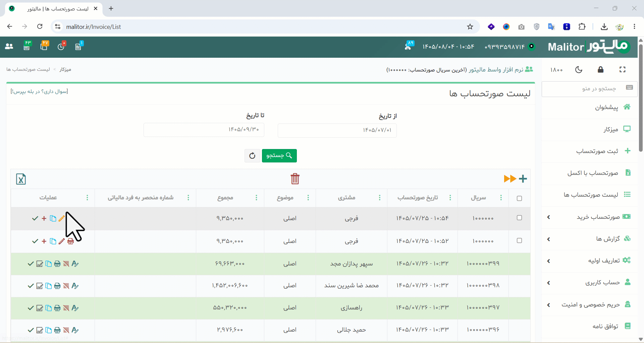The width and height of the screenshot is (644, 343).
Task: Check the box for the 10:54 invoice
Action: (x=519, y=218)
